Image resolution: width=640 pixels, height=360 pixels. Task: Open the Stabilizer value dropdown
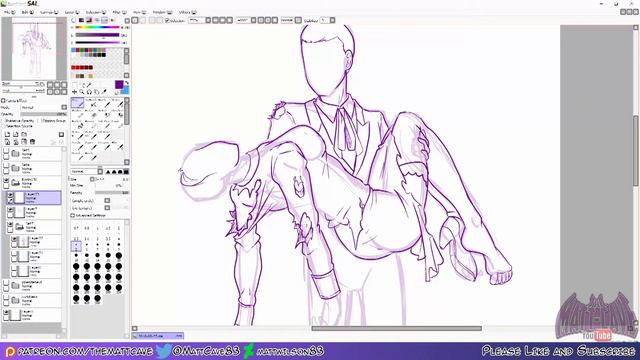pyautogui.click(x=333, y=20)
